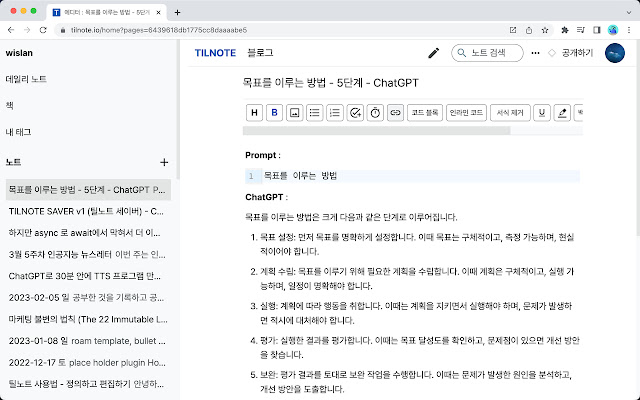Open the browser extensions puzzle icon

(x=565, y=30)
